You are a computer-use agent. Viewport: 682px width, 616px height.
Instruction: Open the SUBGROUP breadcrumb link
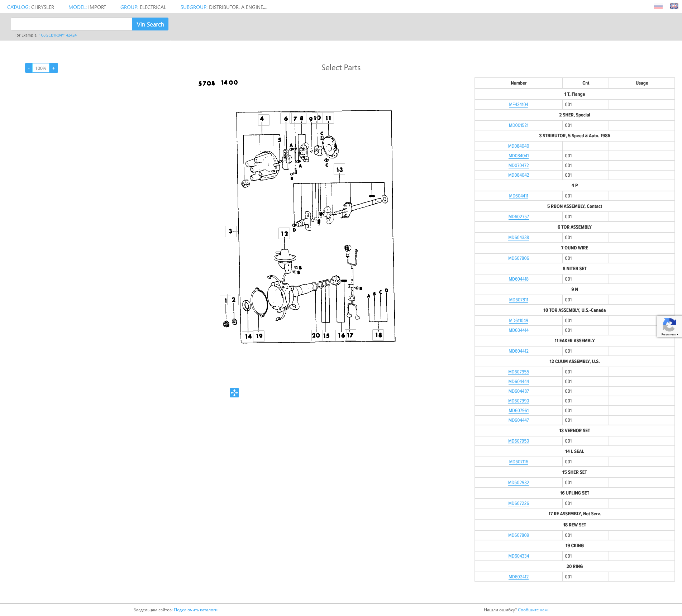[224, 7]
